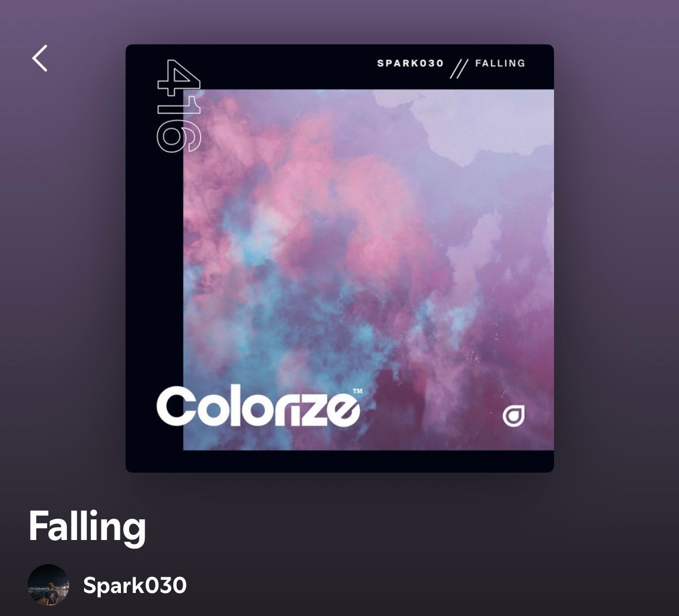Screen dimensions: 679x616
Task: Select the song title Falling
Action: 87,527
